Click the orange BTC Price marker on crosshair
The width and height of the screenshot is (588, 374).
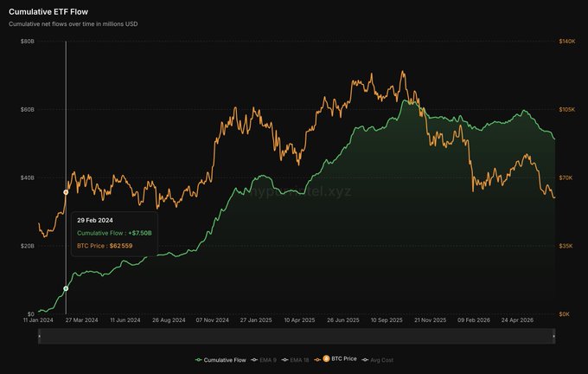[x=66, y=192]
